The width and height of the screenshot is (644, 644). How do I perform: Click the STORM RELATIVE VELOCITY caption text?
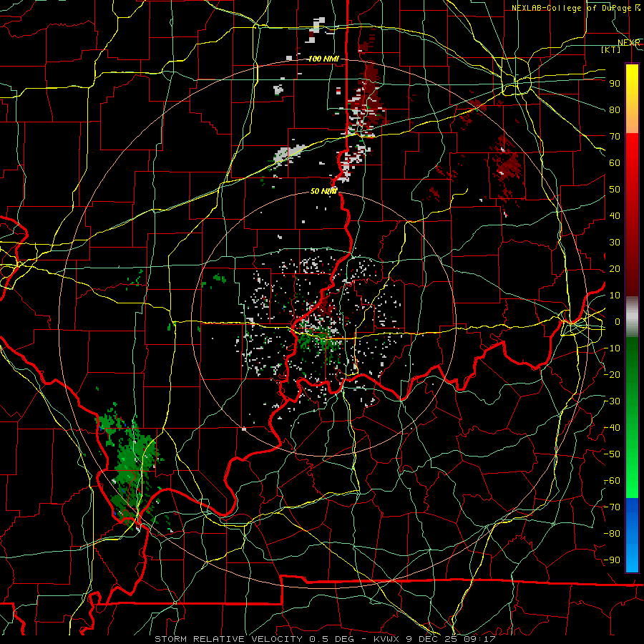228,639
